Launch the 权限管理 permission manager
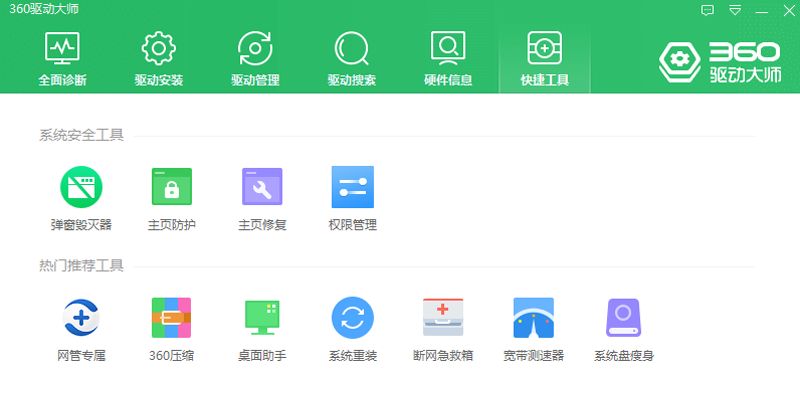 click(x=353, y=198)
